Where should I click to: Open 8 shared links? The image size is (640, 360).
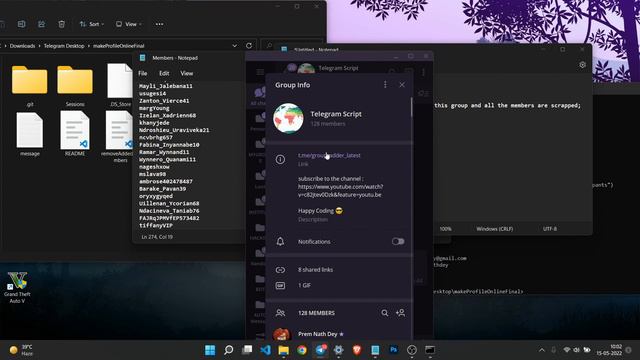pos(315,269)
